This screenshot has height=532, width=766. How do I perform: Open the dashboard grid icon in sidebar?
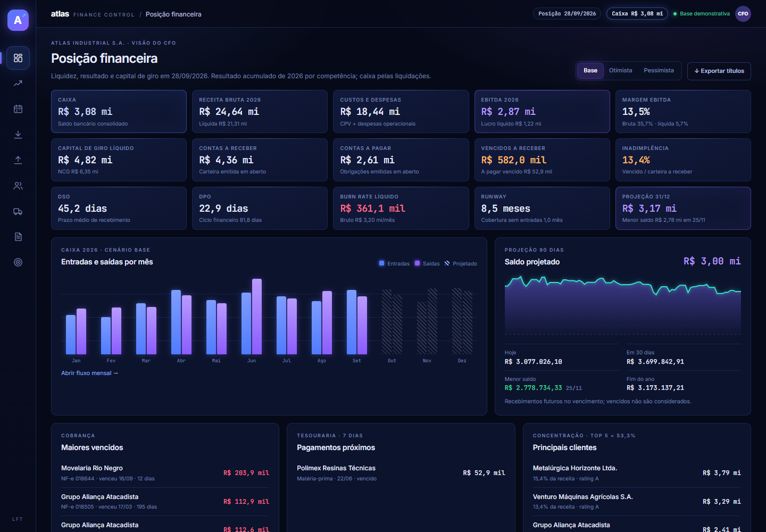(x=18, y=58)
